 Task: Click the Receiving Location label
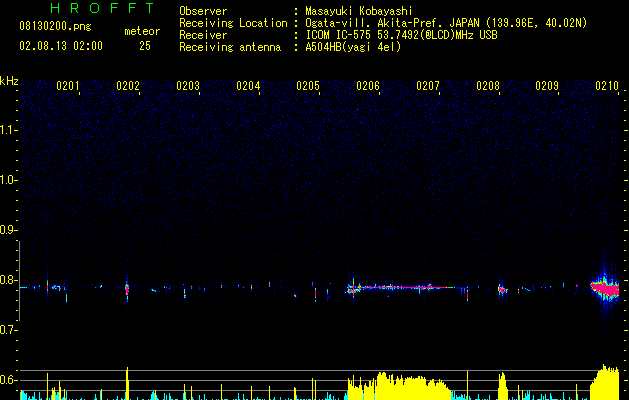click(233, 23)
